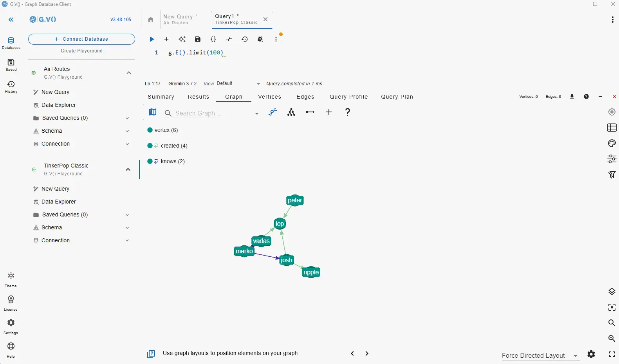Select the marko vertex in graph
This screenshot has height=364, width=619.
point(244,251)
